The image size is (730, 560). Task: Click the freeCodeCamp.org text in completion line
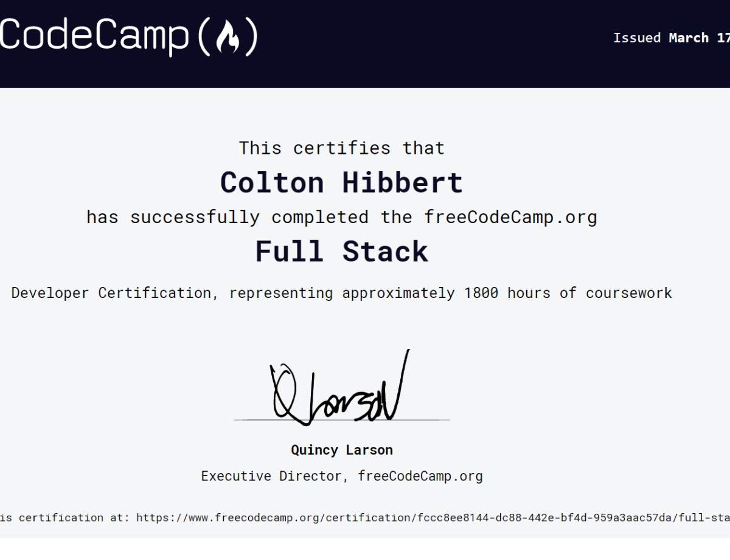click(x=510, y=218)
